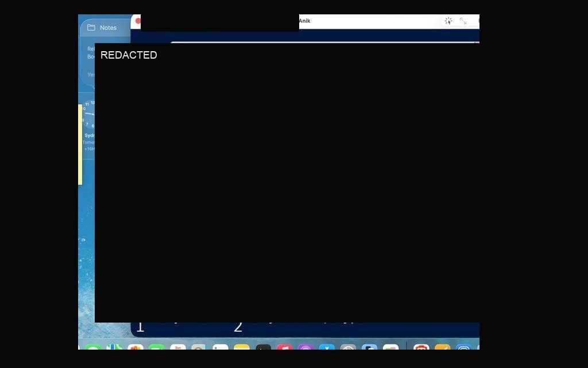Open the App Store from the dock
The image size is (588, 368).
click(x=327, y=347)
